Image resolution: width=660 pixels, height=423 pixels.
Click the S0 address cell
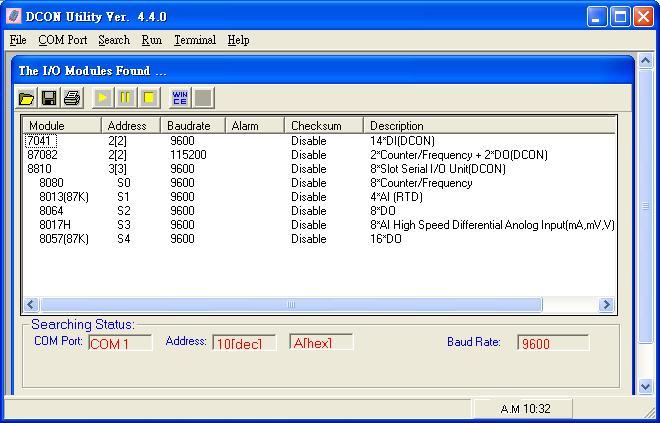coord(124,183)
